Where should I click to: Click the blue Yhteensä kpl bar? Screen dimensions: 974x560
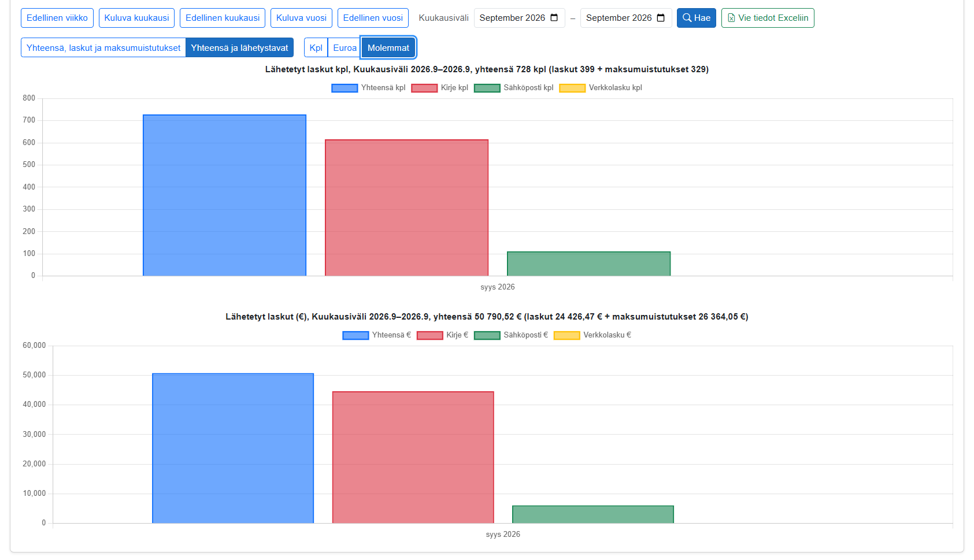click(224, 195)
